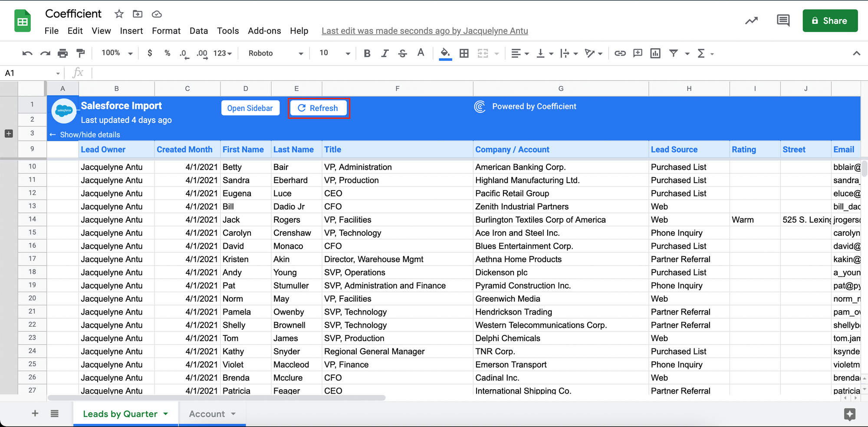
Task: Click the insert link icon
Action: 620,53
